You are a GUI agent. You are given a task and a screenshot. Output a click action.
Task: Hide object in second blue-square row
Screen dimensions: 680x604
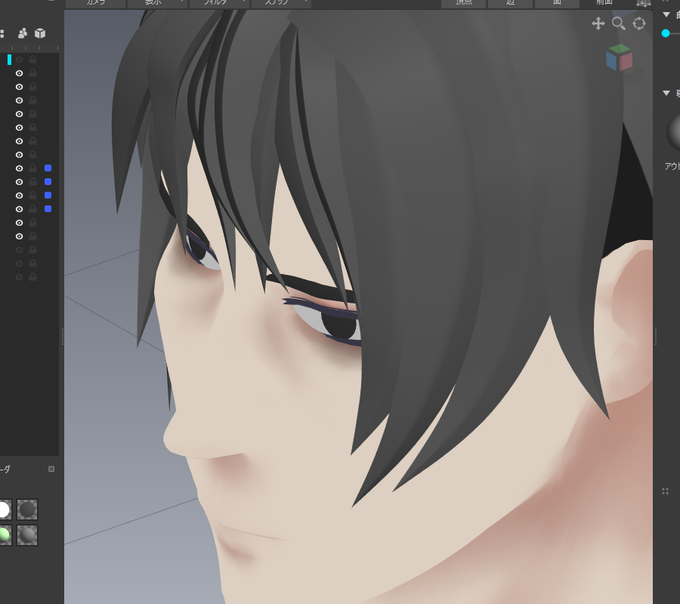pos(19,182)
